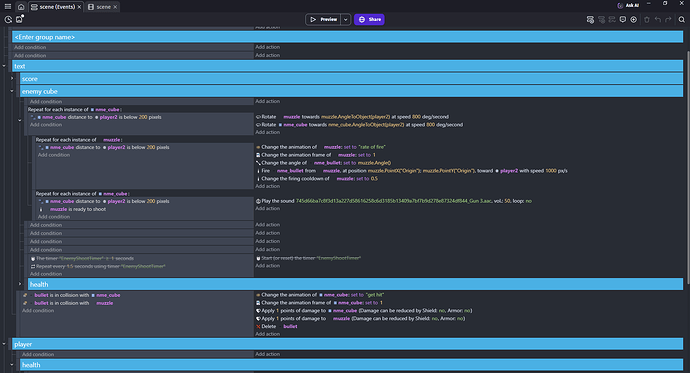Click the purple Share button

[x=369, y=19]
